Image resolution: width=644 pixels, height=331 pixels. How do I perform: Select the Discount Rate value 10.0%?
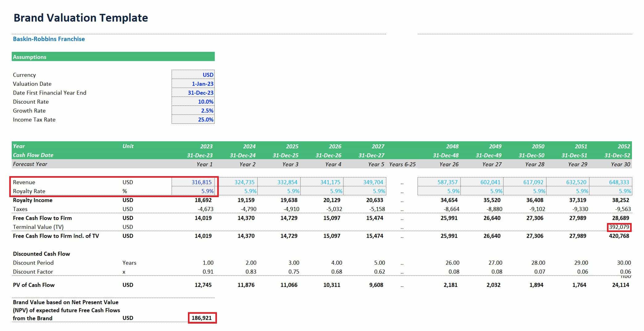click(193, 101)
